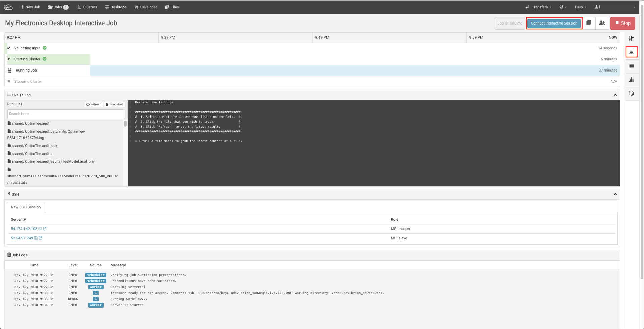Viewport: 644px width, 329px height.
Task: Go to the Clusters page
Action: pyautogui.click(x=87, y=7)
